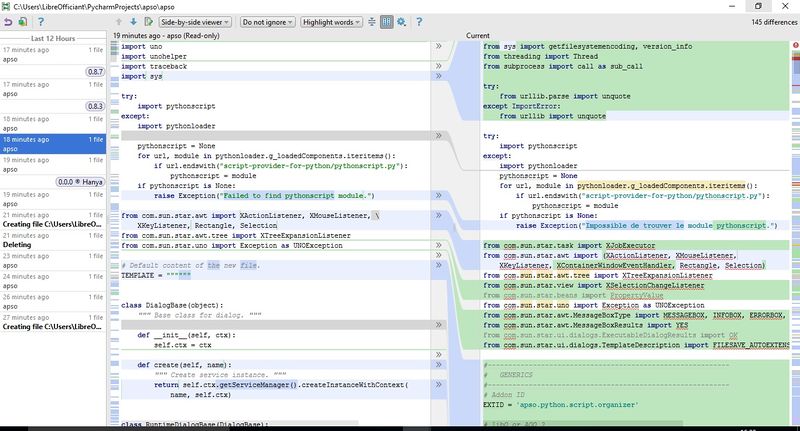Open the Highlight words dropdown
Viewport: 800px width, 431px height.
click(332, 22)
